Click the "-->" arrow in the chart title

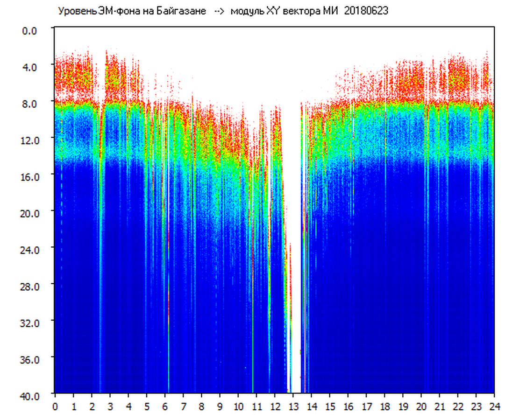pyautogui.click(x=220, y=12)
